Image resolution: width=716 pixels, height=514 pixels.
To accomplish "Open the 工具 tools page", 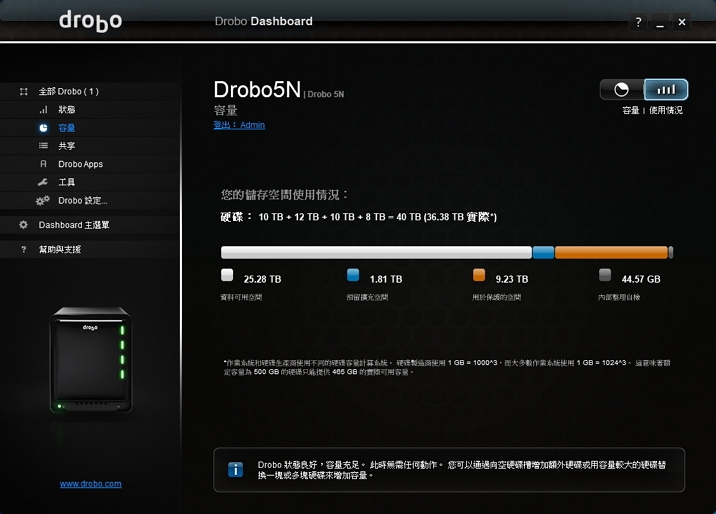I will coord(67,182).
